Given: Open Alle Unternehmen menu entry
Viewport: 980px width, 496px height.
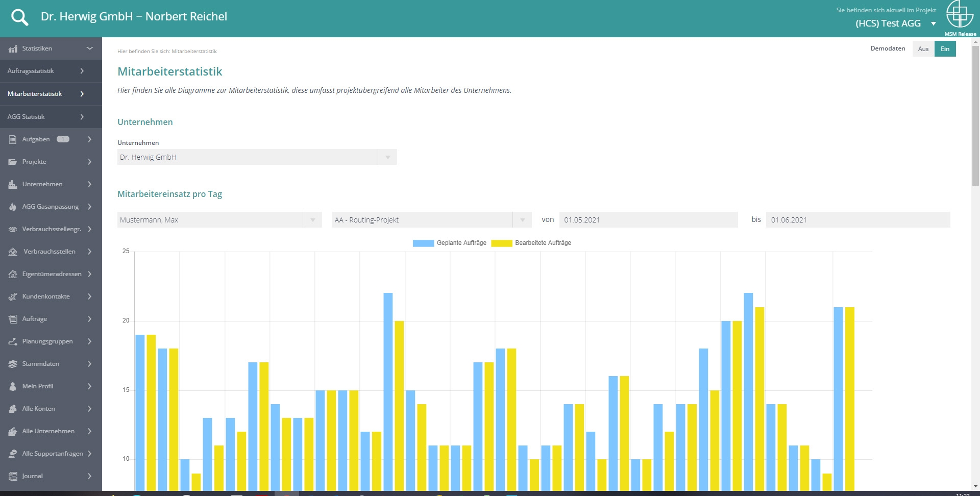Looking at the screenshot, I should coord(51,431).
